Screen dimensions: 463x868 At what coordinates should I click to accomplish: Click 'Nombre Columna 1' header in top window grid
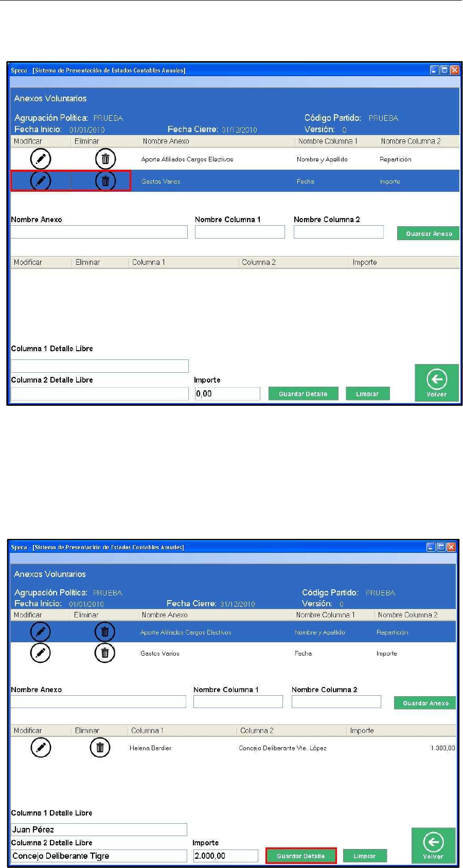(328, 141)
